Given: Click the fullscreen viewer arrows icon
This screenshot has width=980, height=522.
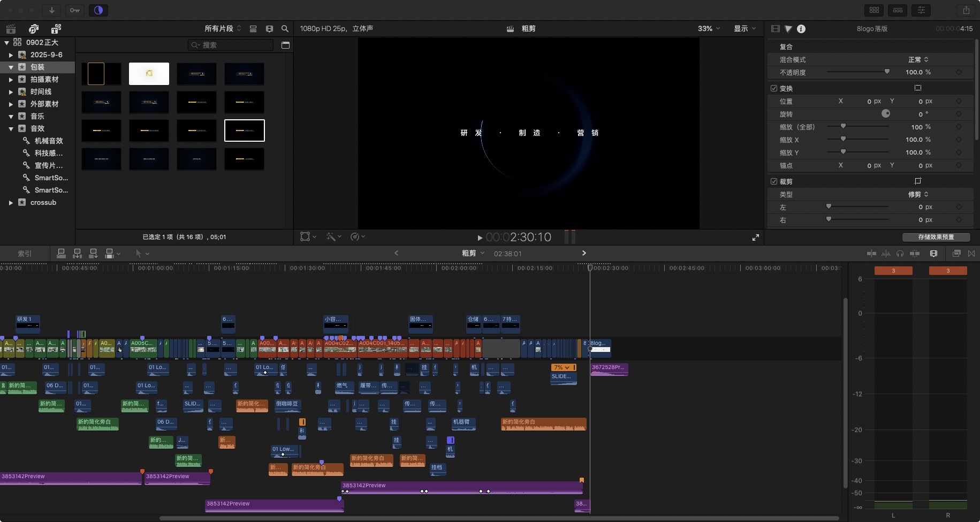Looking at the screenshot, I should [755, 237].
